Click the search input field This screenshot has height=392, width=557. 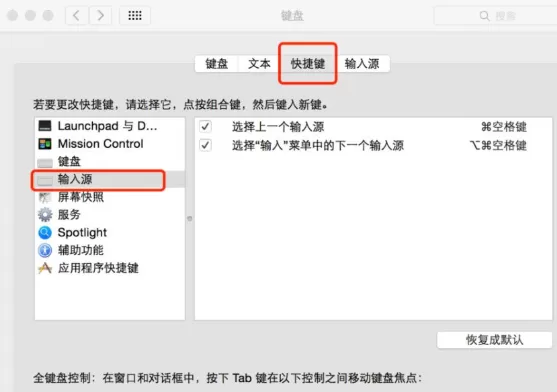pos(496,16)
